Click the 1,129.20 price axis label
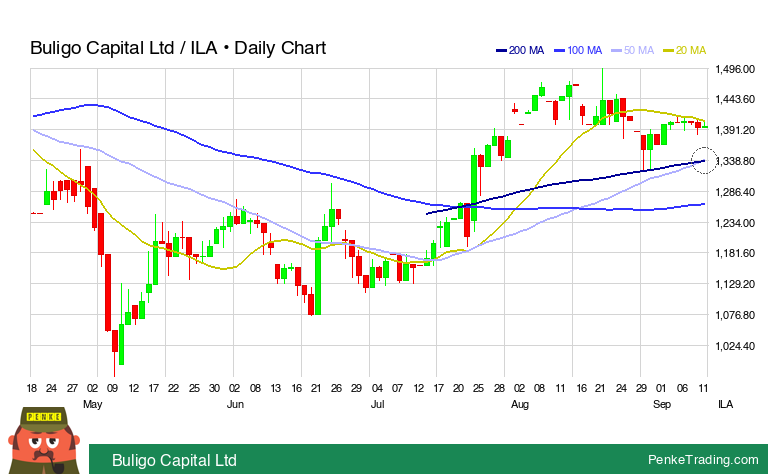The height and width of the screenshot is (474, 768). coord(735,284)
